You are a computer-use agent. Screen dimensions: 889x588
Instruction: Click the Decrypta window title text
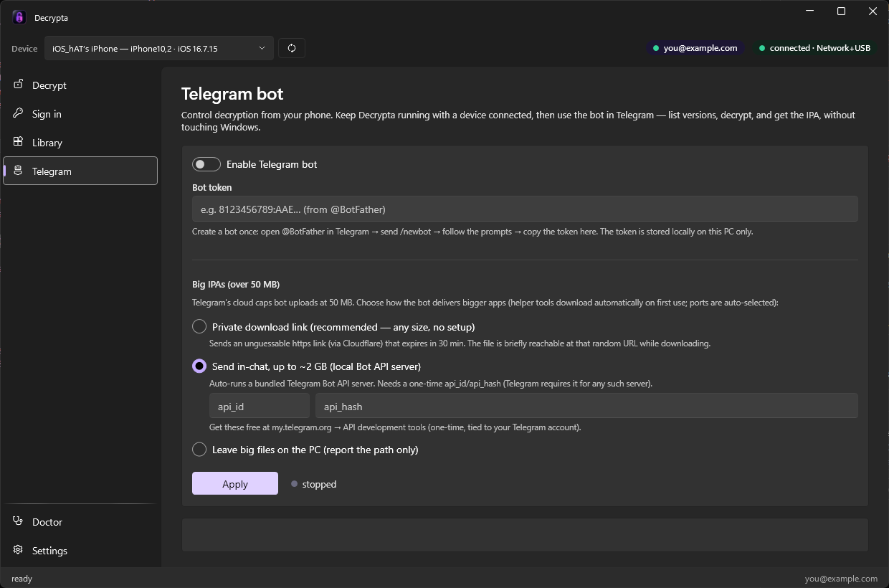[51, 18]
